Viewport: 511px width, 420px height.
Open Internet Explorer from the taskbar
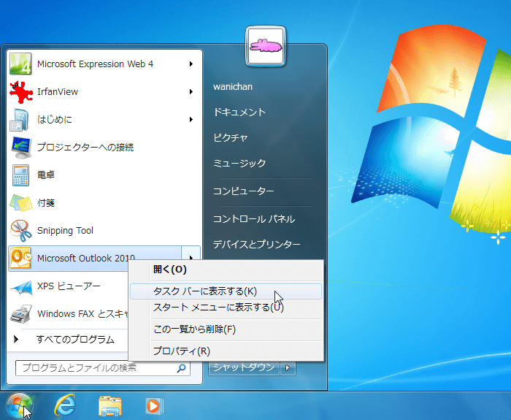pyautogui.click(x=65, y=405)
